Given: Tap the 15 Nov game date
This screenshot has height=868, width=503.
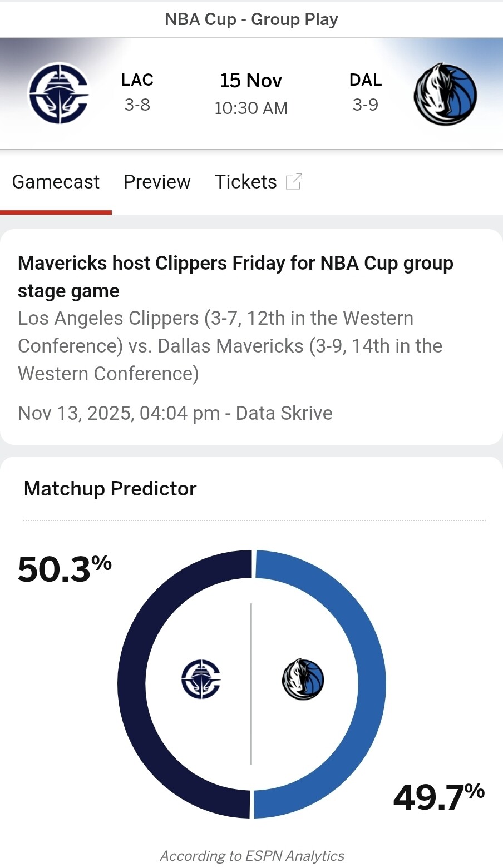Looking at the screenshot, I should pyautogui.click(x=251, y=81).
